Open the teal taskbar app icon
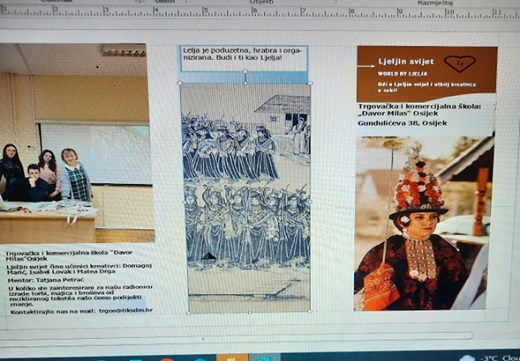 coord(265,357)
